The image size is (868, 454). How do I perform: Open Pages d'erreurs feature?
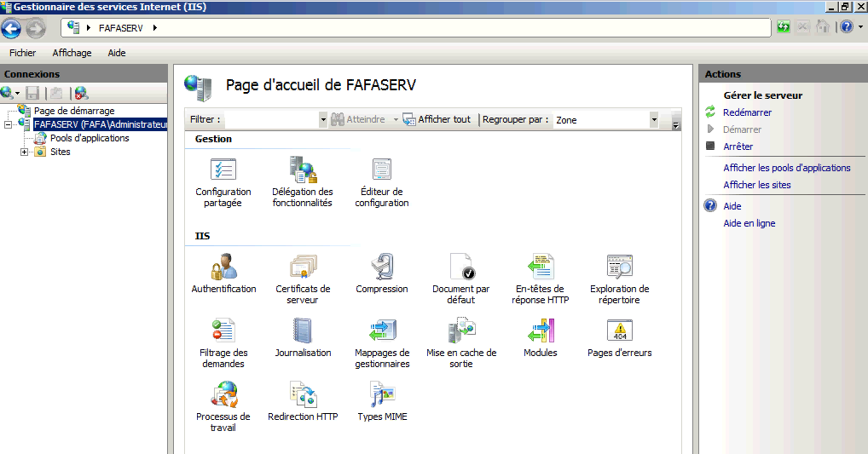[x=619, y=338]
